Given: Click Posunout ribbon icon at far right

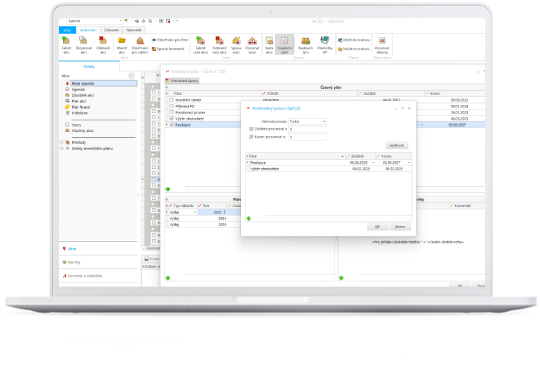Looking at the screenshot, I should 382,41.
